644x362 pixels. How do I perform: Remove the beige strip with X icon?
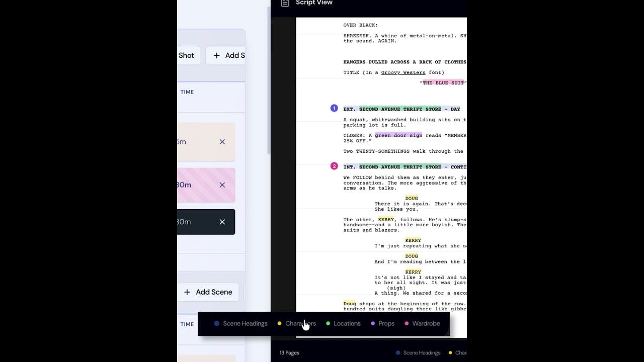tap(222, 142)
